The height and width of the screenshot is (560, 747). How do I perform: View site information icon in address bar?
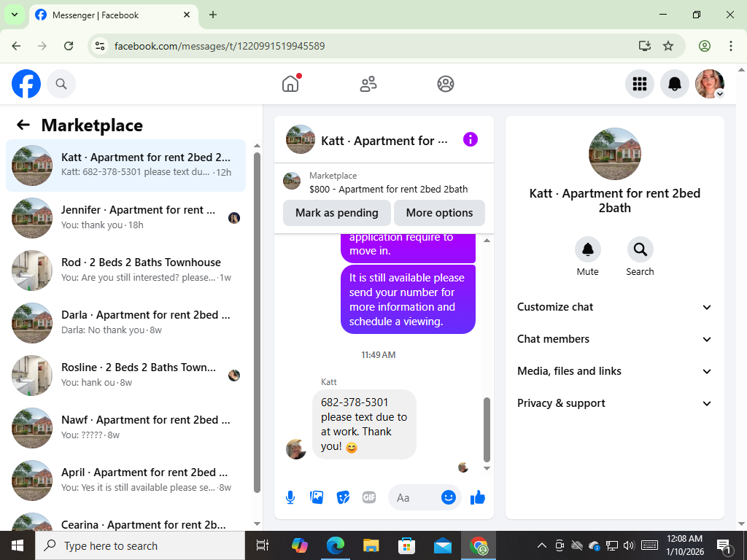100,46
